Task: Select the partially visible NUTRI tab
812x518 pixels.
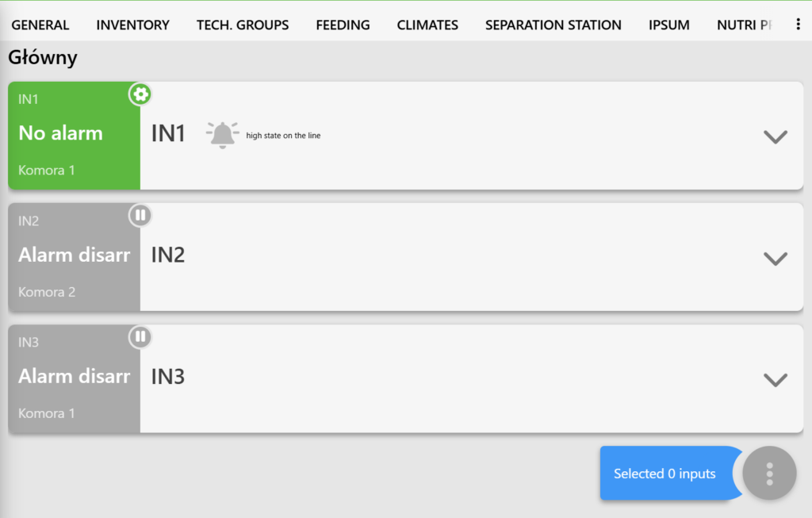Action: (x=745, y=25)
